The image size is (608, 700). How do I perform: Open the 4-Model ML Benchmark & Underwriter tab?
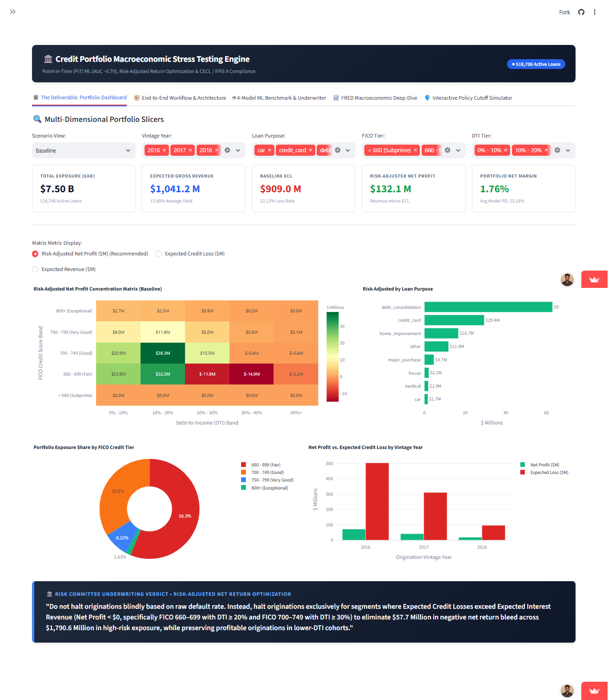[279, 98]
